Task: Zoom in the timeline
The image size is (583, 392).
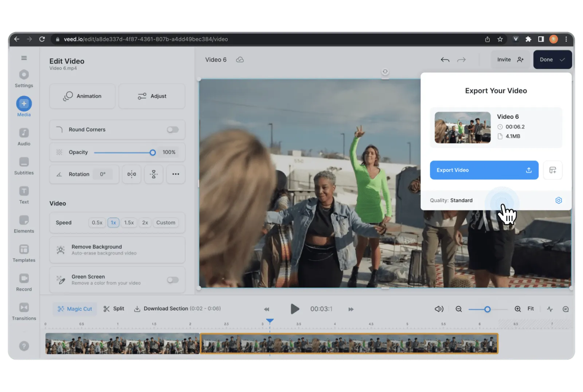Action: pyautogui.click(x=518, y=309)
